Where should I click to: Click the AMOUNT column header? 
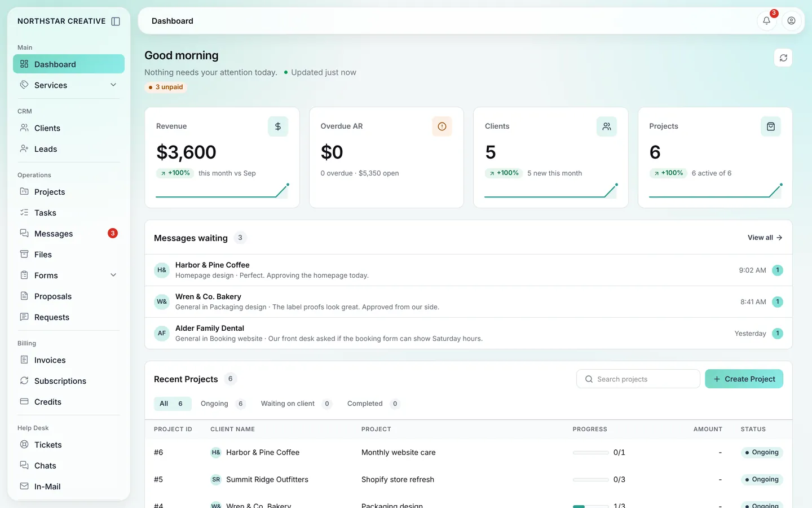(708, 429)
